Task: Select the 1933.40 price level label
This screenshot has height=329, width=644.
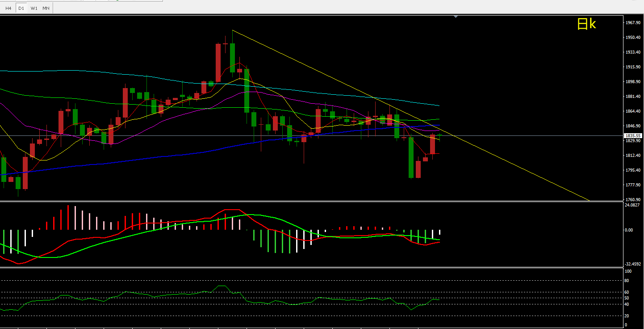Action: (x=634, y=52)
